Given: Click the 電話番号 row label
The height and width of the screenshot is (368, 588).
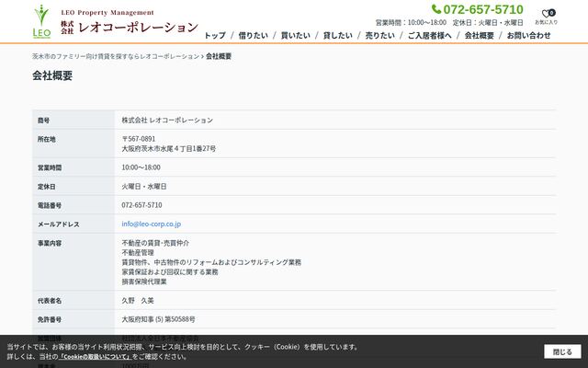Looking at the screenshot, I should tap(50, 205).
